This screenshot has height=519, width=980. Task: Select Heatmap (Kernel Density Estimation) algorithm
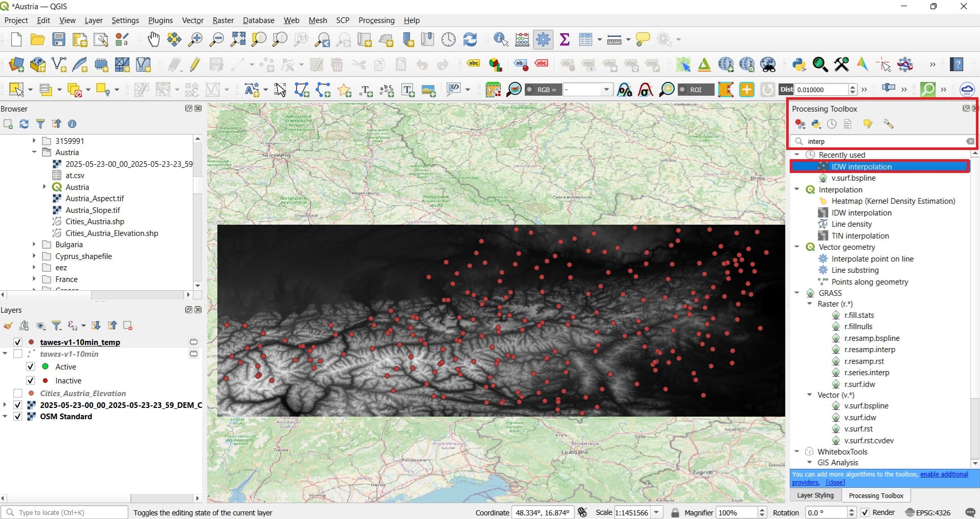(x=893, y=201)
